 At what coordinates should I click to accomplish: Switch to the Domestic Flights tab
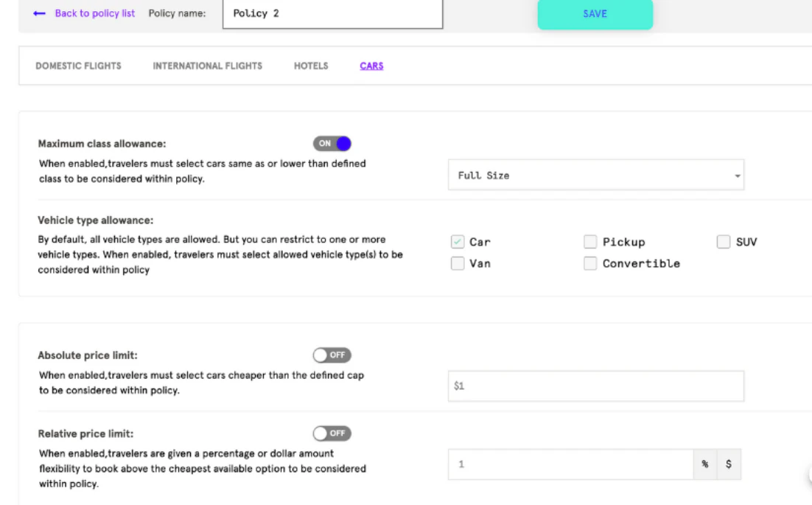pyautogui.click(x=78, y=66)
